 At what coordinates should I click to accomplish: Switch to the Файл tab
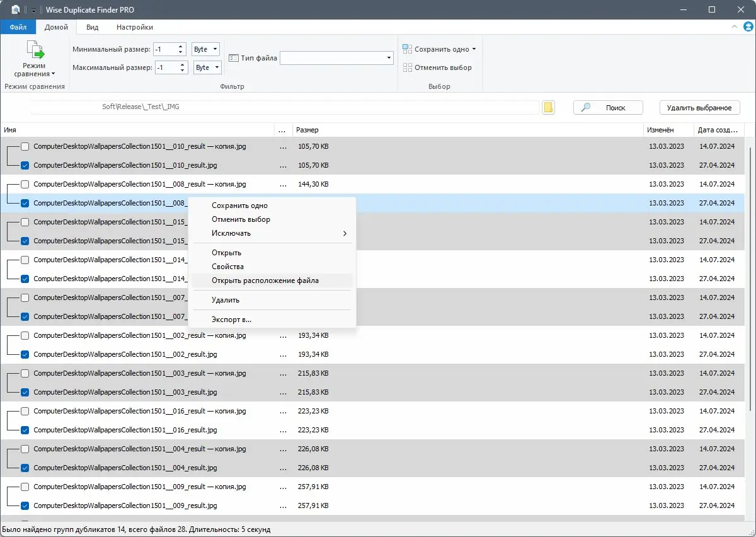[x=18, y=27]
